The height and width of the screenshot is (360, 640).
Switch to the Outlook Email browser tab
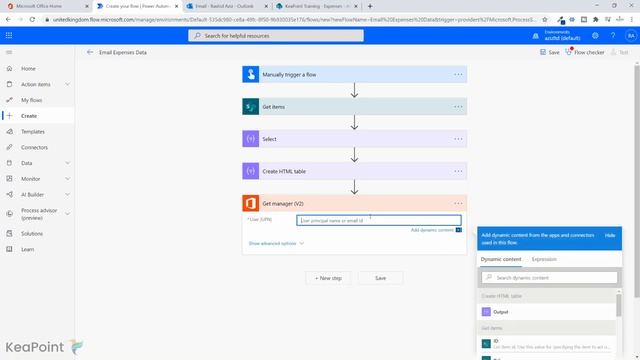227,6
